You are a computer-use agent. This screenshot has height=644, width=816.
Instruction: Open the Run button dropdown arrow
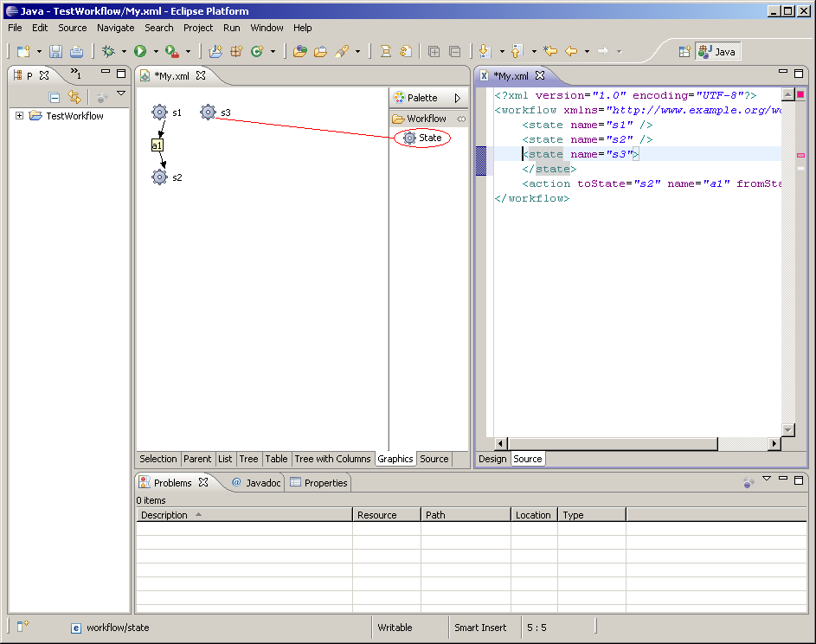coord(154,52)
